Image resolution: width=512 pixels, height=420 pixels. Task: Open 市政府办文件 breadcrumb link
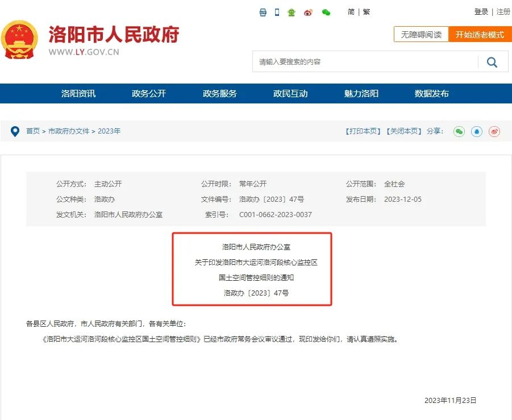69,131
